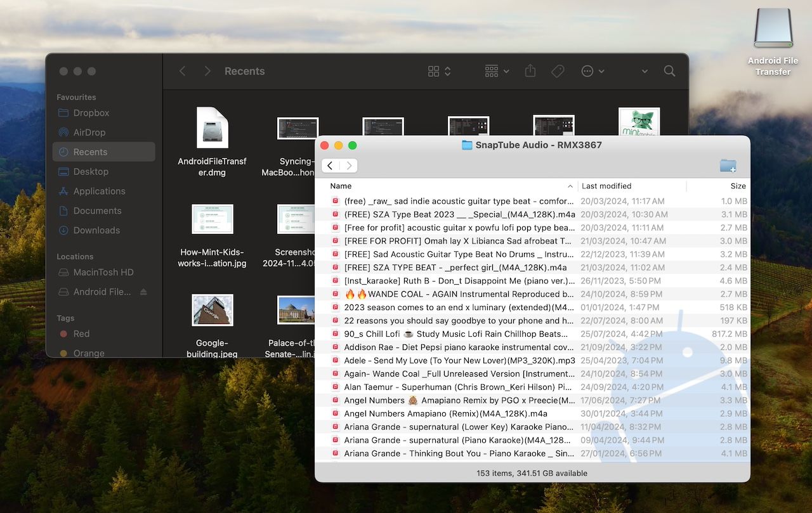Select "[Free for profit] acoustic guitar x powfu" file
This screenshot has width=812, height=513.
pos(532,228)
